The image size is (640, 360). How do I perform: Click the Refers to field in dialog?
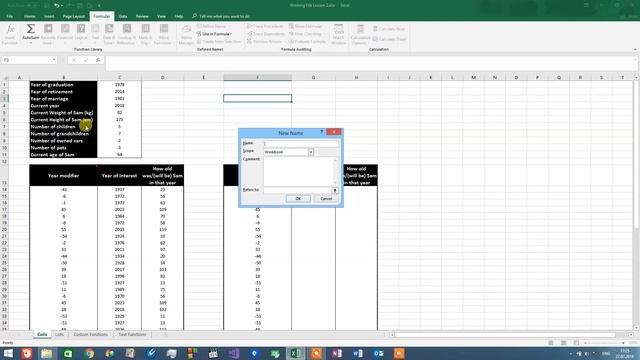point(298,190)
